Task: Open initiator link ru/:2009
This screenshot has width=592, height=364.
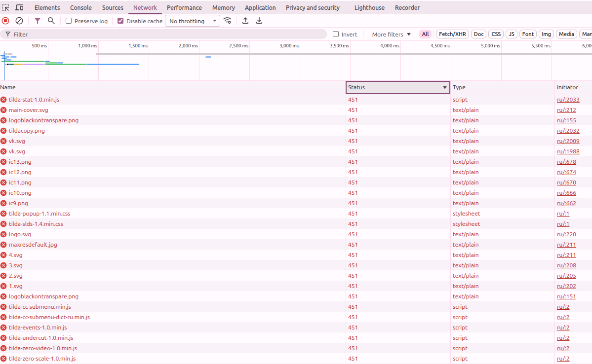Action: point(568,141)
